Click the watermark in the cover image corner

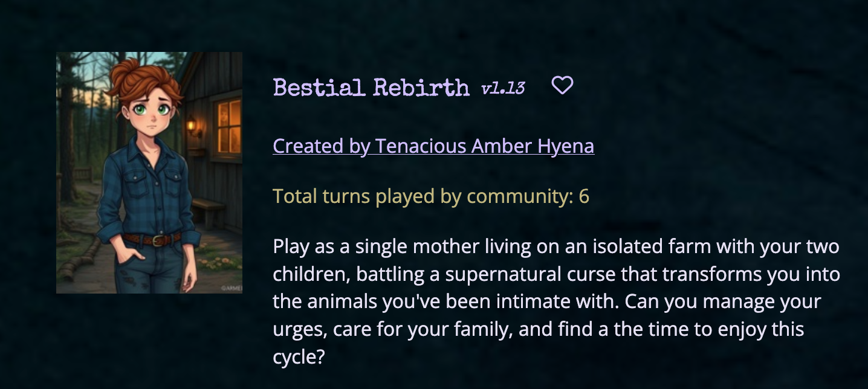click(x=230, y=288)
